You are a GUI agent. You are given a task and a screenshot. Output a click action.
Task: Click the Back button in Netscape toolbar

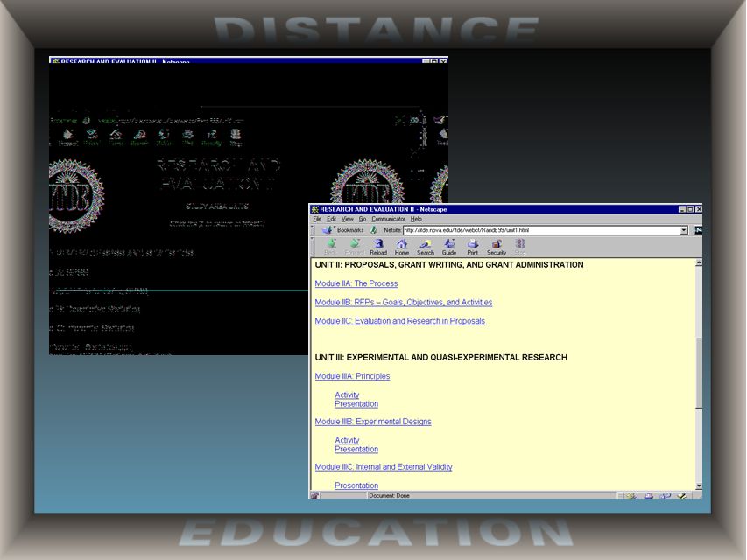point(330,247)
